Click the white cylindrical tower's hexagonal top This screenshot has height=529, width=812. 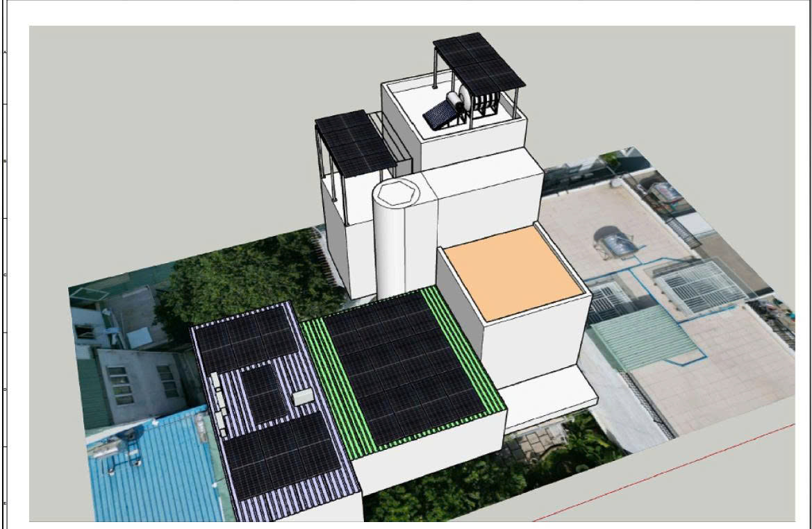coord(398,192)
